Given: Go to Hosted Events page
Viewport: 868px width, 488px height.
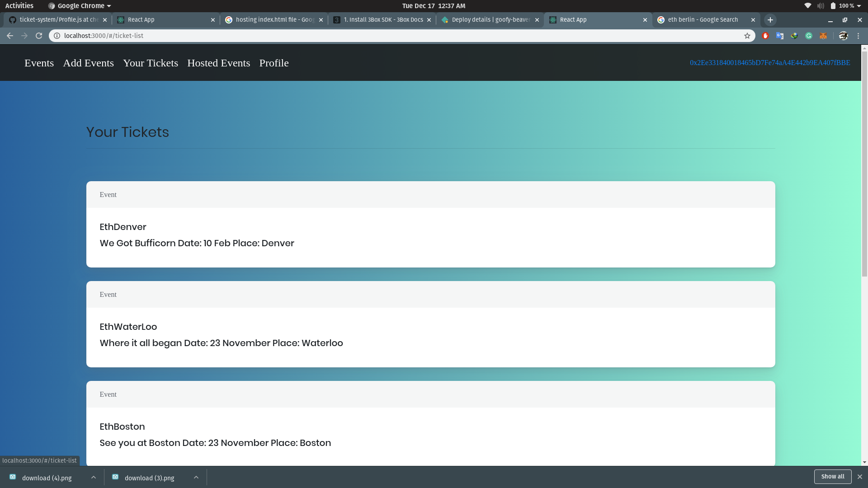Looking at the screenshot, I should pos(218,63).
